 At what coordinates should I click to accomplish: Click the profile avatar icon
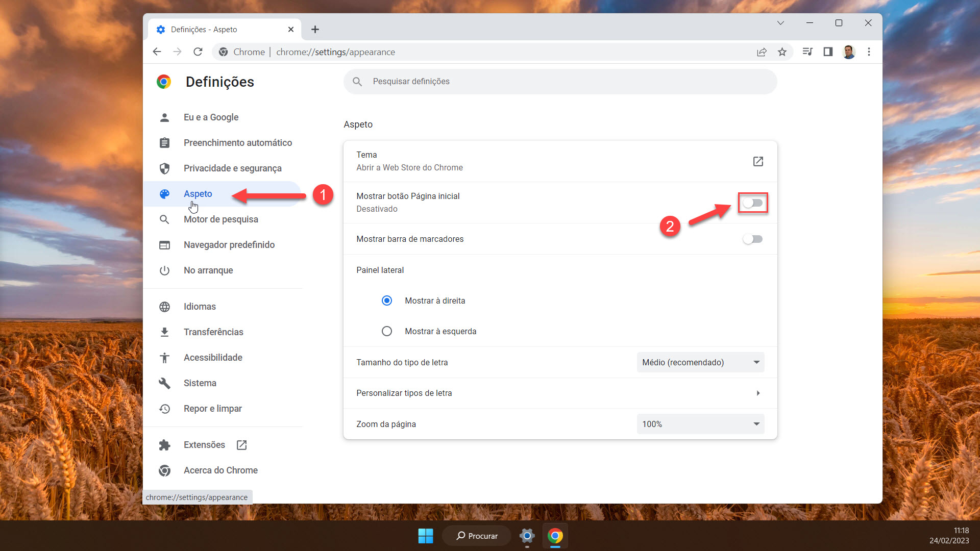pyautogui.click(x=848, y=52)
